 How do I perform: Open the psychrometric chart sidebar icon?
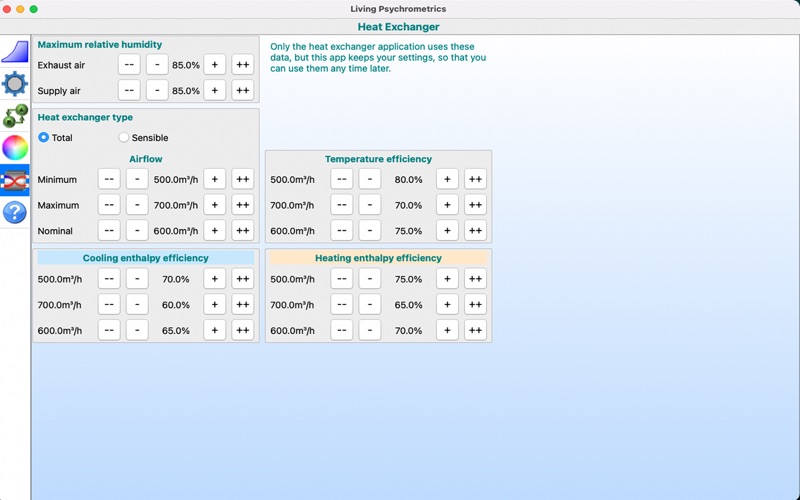pos(15,52)
